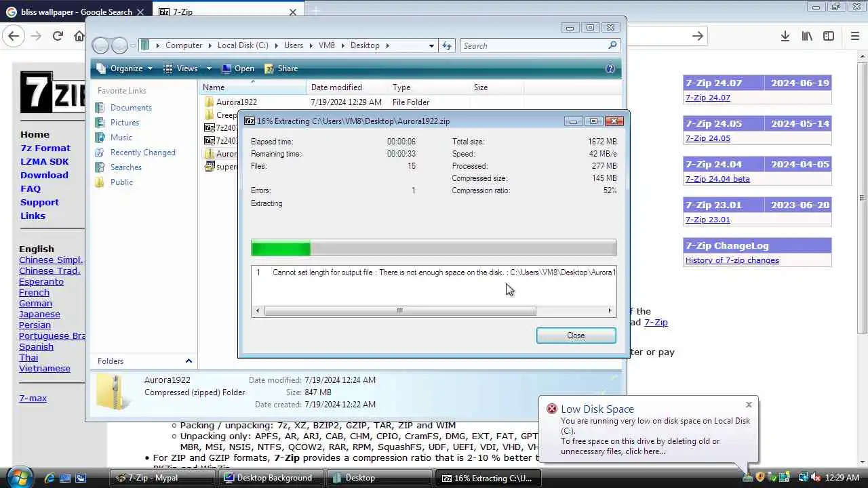868x488 pixels.
Task: Open the 7-Zip 24.04 beta link
Action: pos(717,179)
